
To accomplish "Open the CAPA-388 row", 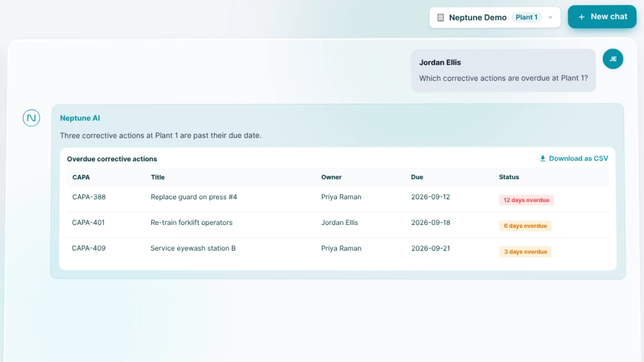I will click(x=338, y=199).
